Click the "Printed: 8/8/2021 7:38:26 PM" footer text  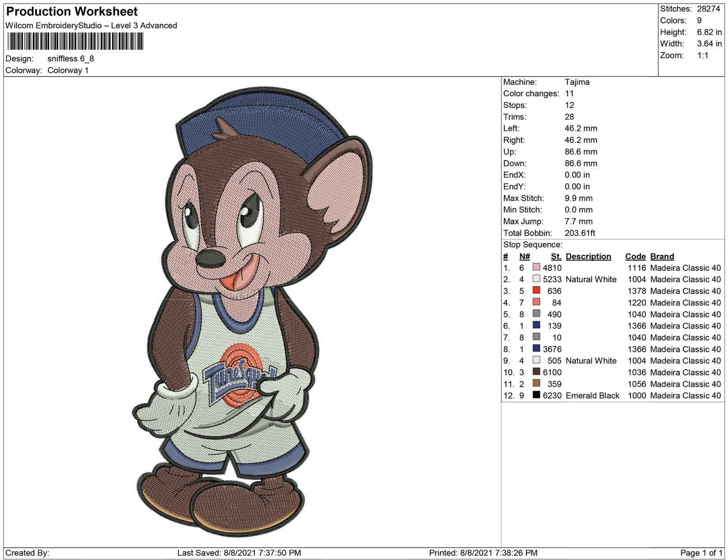click(x=484, y=552)
